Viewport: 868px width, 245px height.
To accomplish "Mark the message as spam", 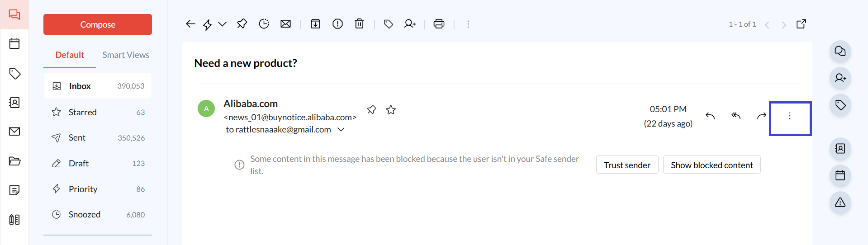I will click(x=337, y=24).
